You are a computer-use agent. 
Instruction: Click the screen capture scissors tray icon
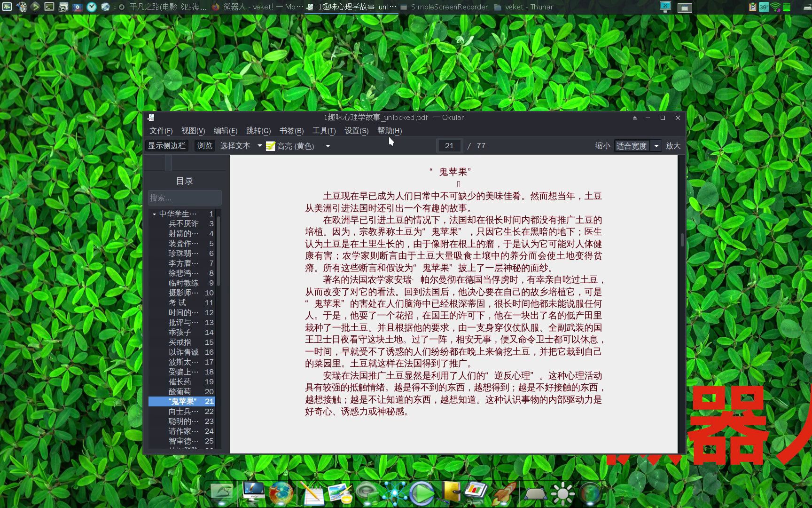[x=665, y=7]
